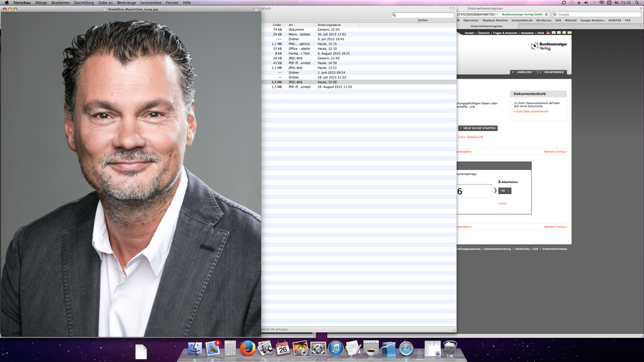Open the Lesezeichen menu

(x=151, y=3)
